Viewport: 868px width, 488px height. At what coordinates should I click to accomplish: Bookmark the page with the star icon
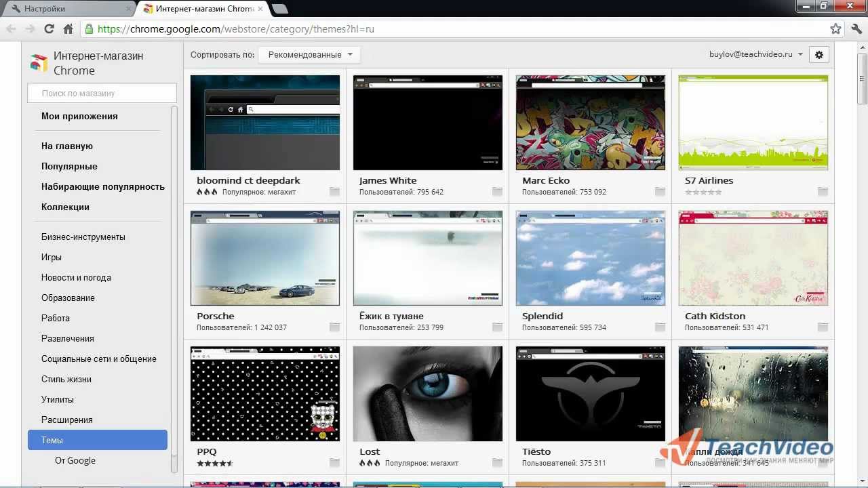pyautogui.click(x=835, y=28)
